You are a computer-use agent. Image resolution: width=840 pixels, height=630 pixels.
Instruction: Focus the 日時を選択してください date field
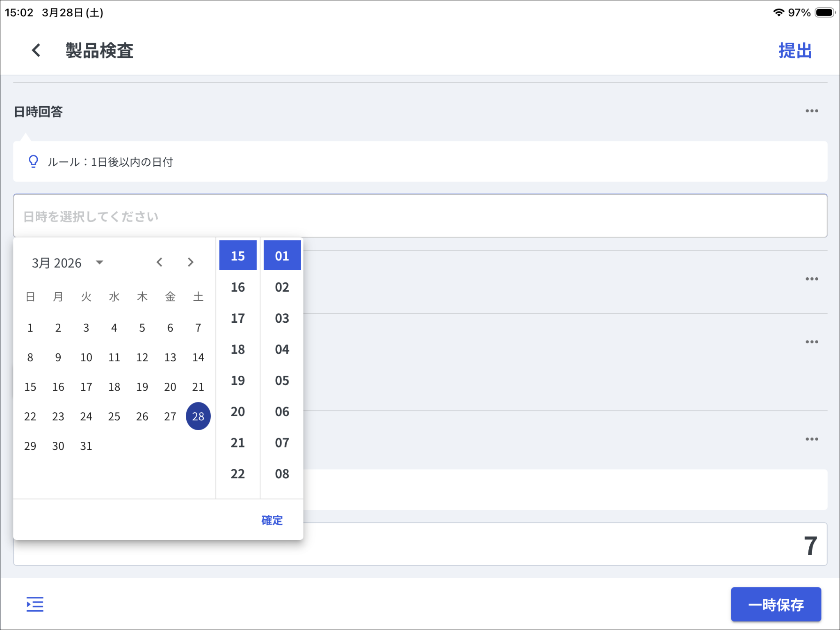[420, 216]
